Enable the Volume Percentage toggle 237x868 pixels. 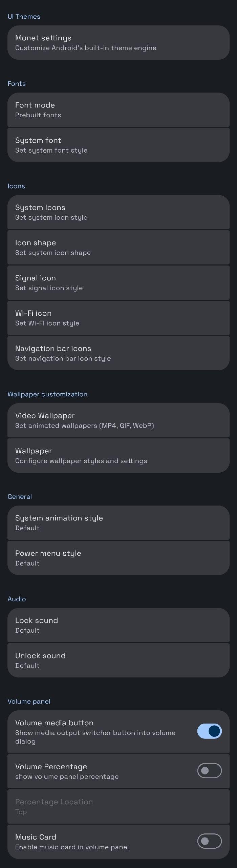click(209, 771)
